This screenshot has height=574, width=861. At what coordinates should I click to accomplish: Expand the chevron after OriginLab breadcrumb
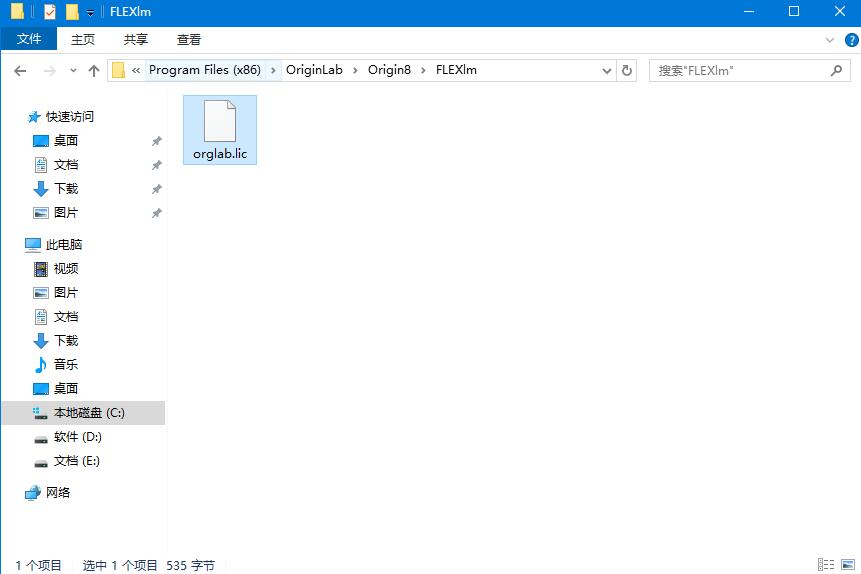355,70
